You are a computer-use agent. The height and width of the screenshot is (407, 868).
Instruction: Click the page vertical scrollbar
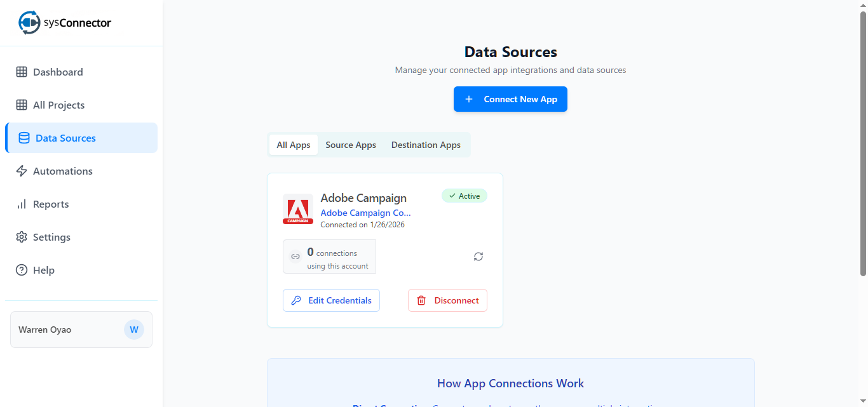click(x=863, y=143)
